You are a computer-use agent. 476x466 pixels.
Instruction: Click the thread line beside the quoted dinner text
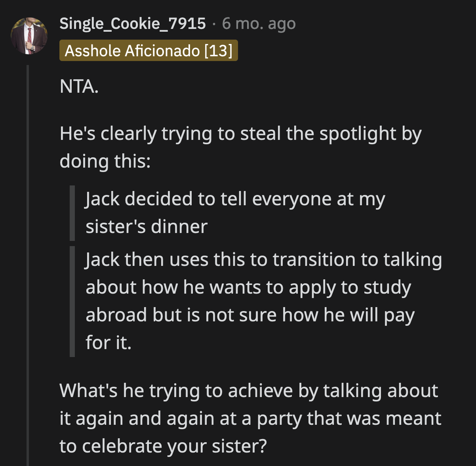pyautogui.click(x=72, y=212)
